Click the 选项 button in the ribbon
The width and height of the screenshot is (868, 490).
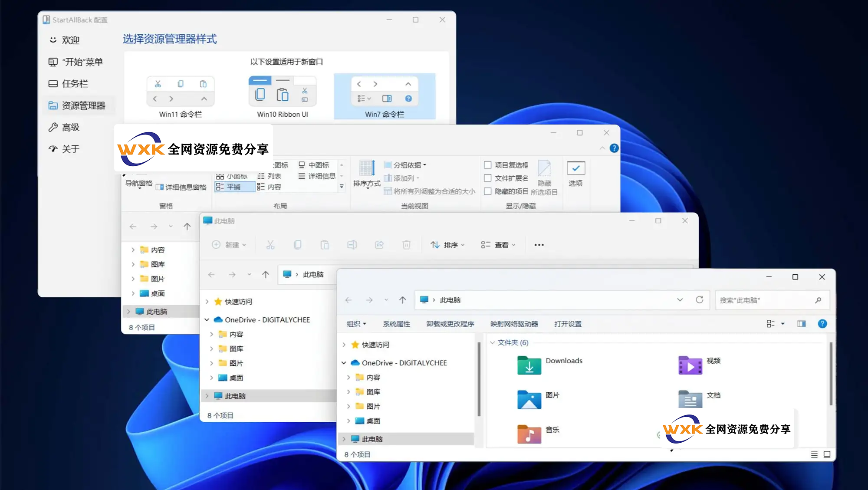(576, 174)
